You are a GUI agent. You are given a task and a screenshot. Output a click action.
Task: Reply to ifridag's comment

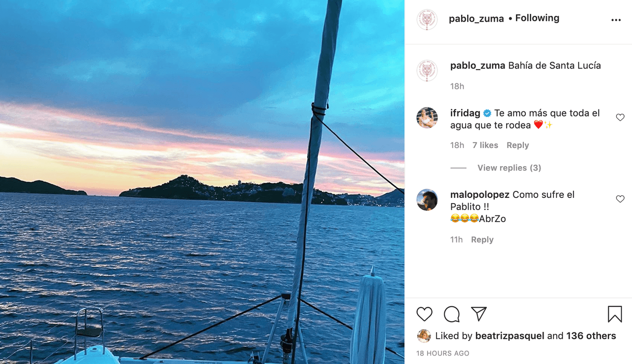coord(517,145)
